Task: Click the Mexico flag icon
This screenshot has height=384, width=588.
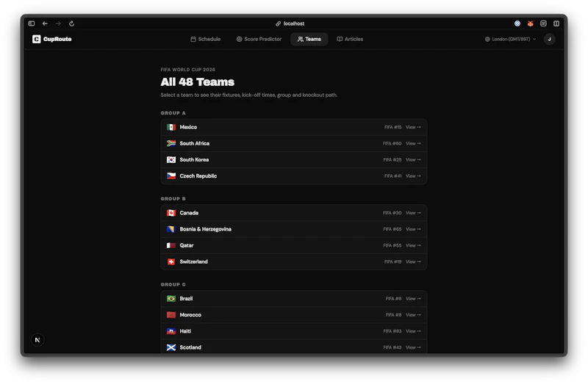Action: point(171,127)
